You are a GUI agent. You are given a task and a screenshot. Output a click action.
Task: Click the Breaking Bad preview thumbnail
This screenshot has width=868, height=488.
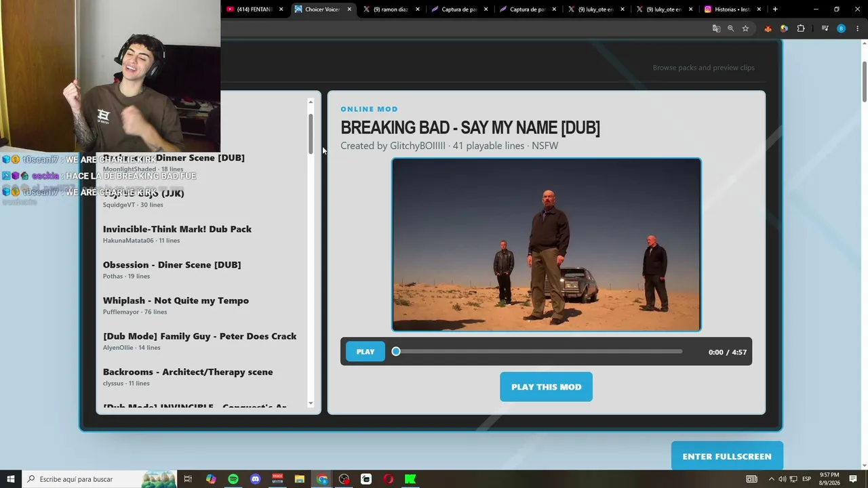pyautogui.click(x=547, y=245)
